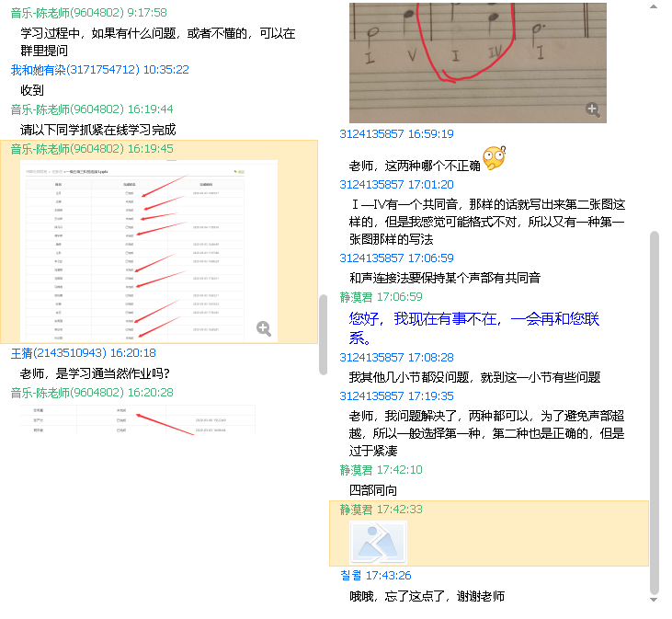The width and height of the screenshot is (672, 619).
Task: Click the shocked emoji after the question message
Action: pos(495,158)
